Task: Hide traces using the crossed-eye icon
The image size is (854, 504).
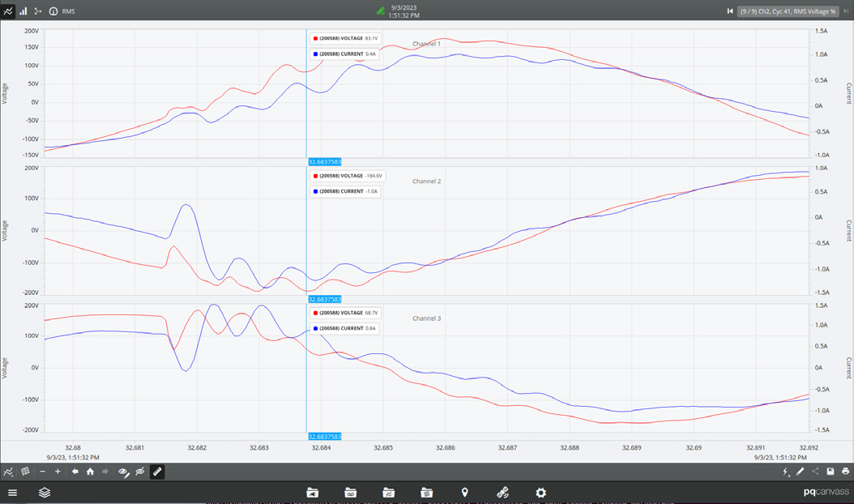Action: click(139, 471)
